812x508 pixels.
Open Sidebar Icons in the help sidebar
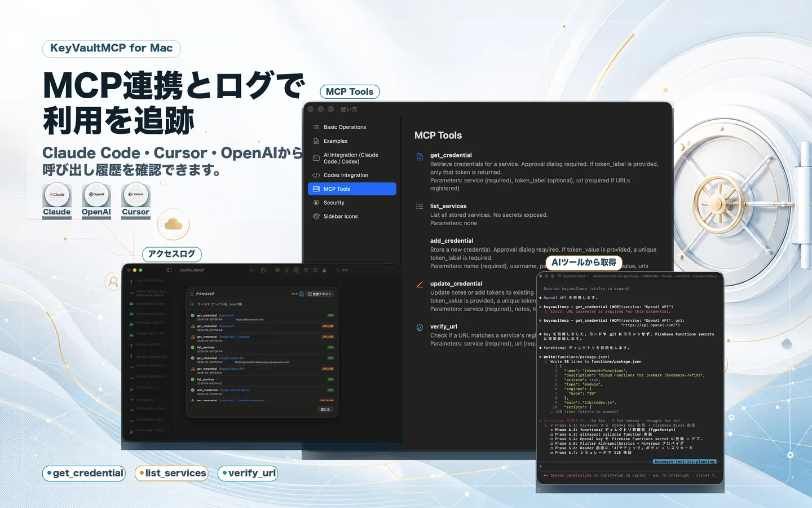[x=352, y=216]
